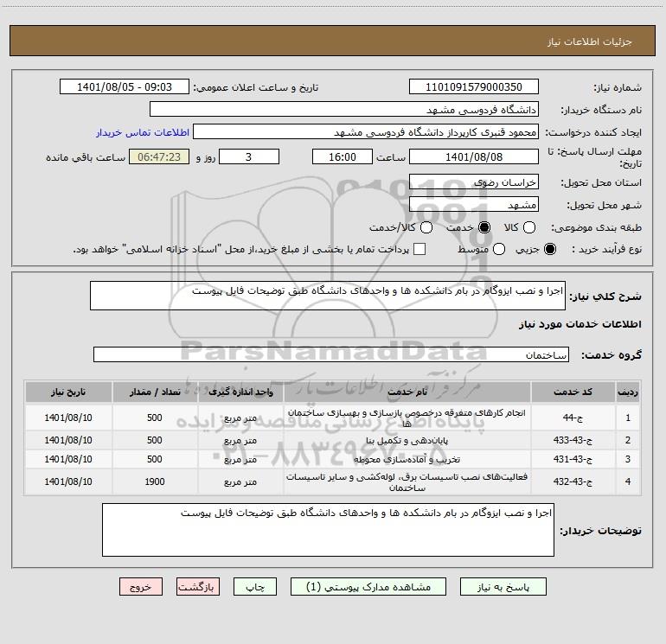Click the تاریخ نیاز column header

pos(68,392)
